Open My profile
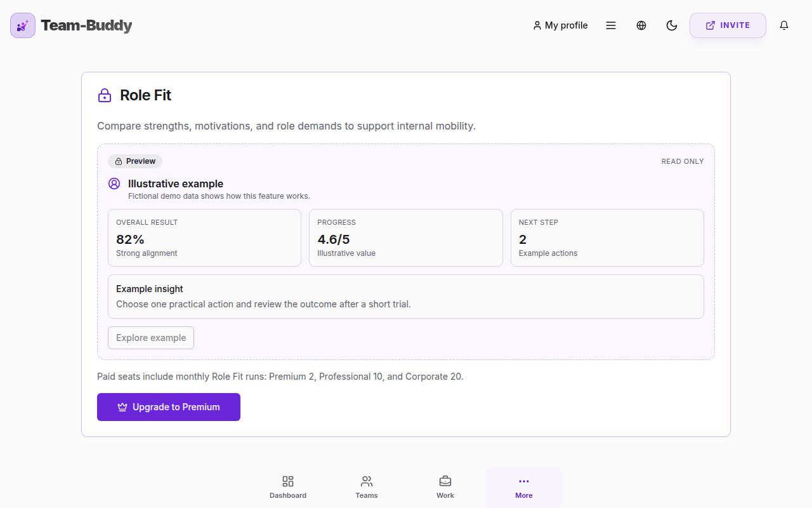 tap(560, 25)
